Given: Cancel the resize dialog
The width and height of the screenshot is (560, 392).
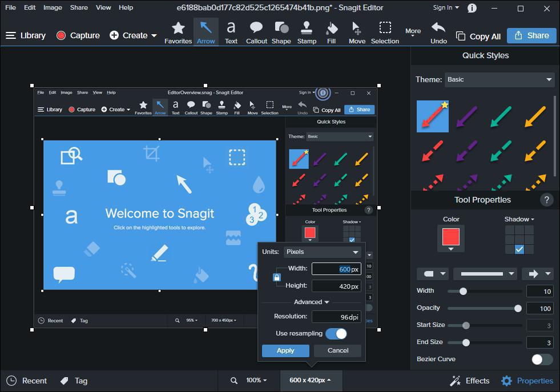Looking at the screenshot, I should (337, 350).
